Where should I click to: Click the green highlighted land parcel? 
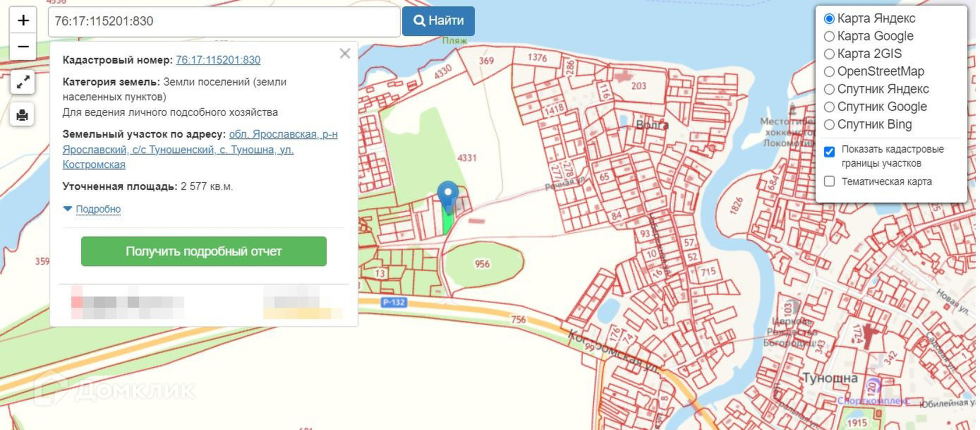tap(447, 222)
